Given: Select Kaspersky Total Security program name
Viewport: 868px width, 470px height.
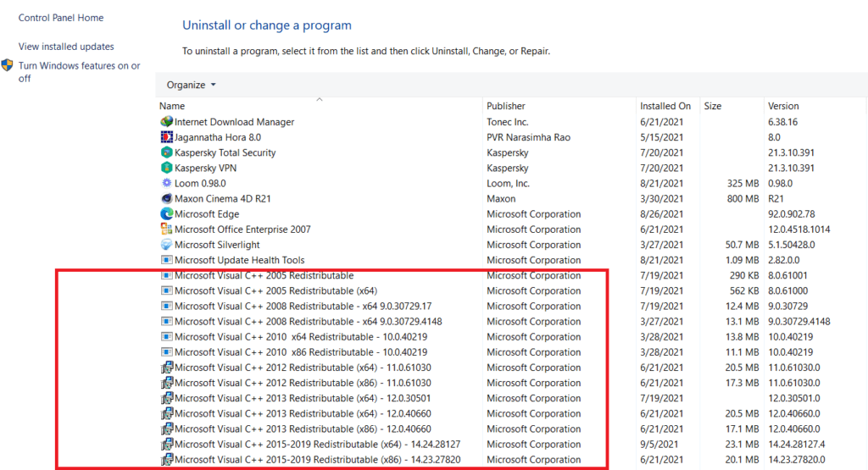Looking at the screenshot, I should click(x=225, y=152).
